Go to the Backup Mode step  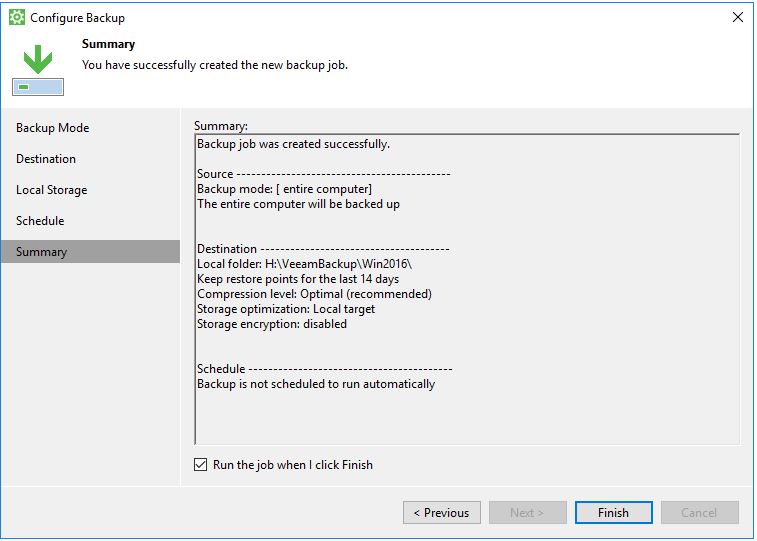53,128
